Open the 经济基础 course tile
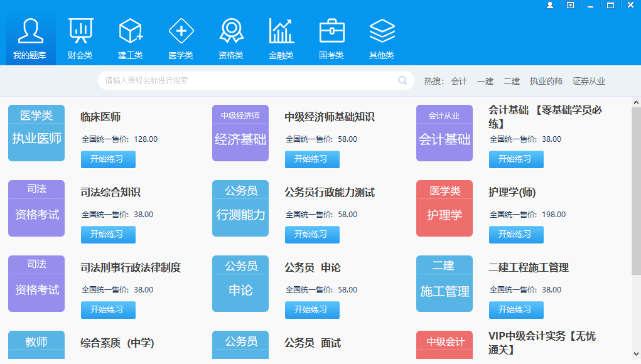 (240, 133)
